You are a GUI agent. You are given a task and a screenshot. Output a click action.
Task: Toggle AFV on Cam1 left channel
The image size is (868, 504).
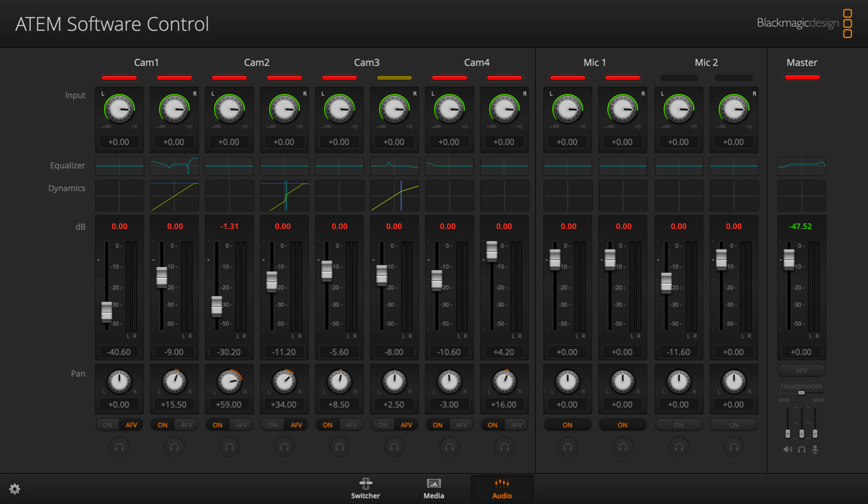click(x=131, y=425)
